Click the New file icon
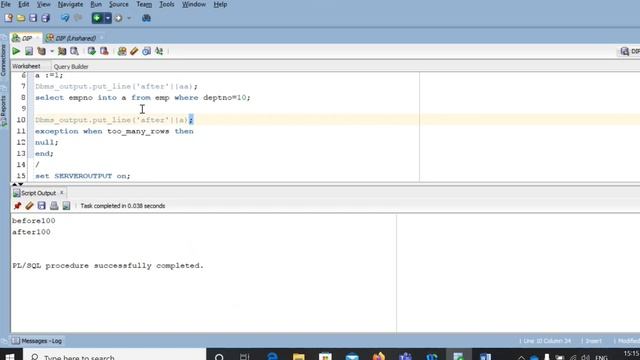The height and width of the screenshot is (360, 640). [x=9, y=18]
